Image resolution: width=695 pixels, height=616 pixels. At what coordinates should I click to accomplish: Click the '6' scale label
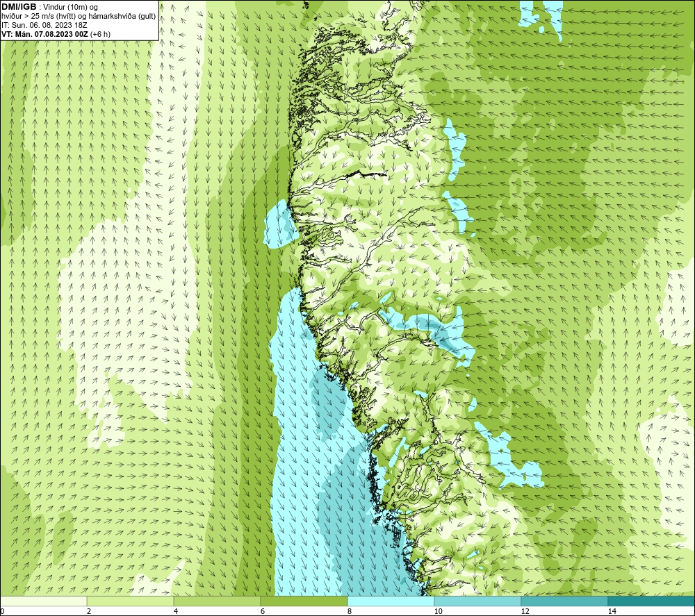click(263, 611)
